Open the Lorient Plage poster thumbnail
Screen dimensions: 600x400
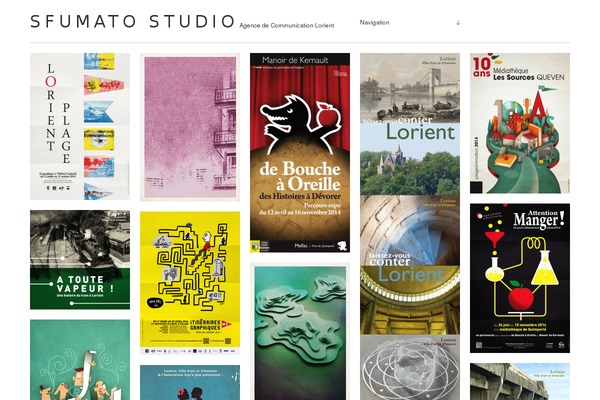(x=80, y=126)
